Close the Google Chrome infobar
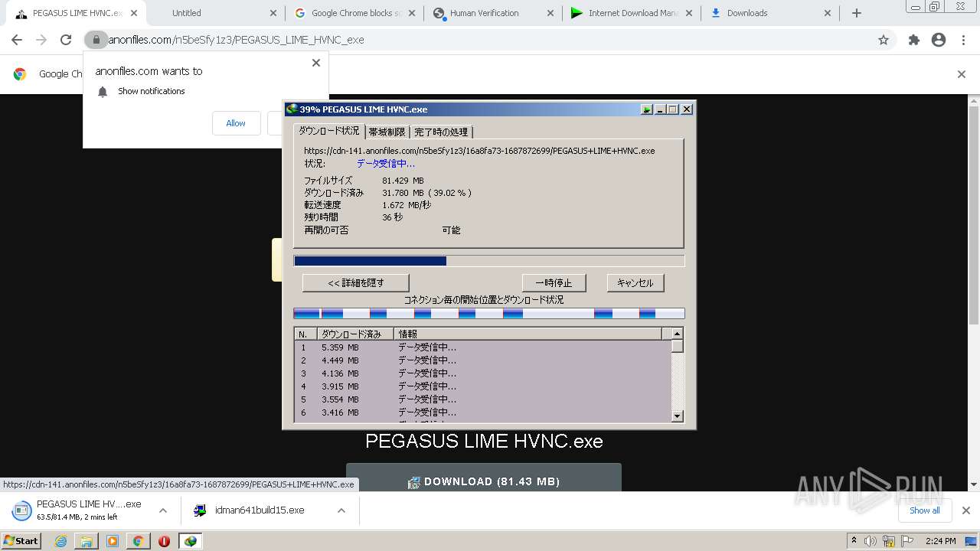Screen dimensions: 980x551 pyautogui.click(x=962, y=74)
